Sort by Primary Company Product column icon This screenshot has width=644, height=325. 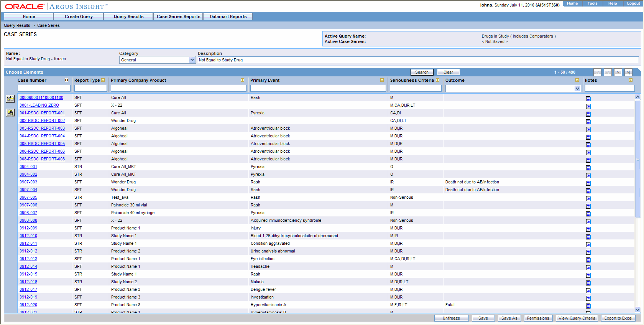(x=242, y=80)
